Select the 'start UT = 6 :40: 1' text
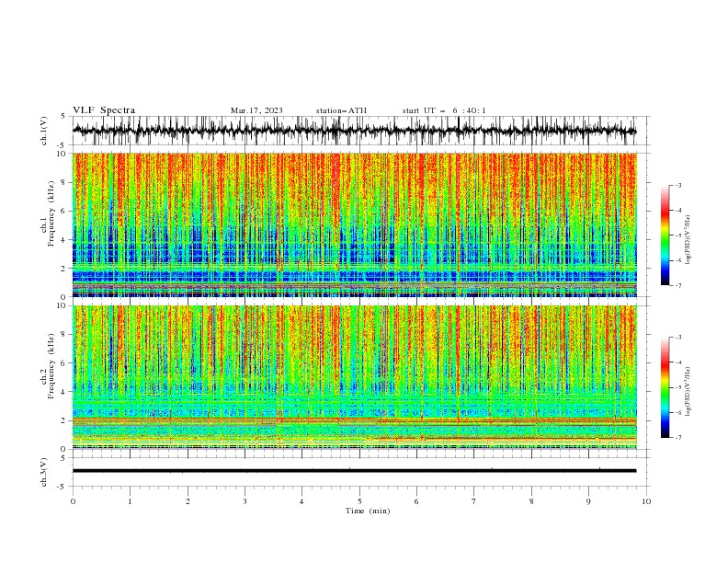 tap(444, 110)
